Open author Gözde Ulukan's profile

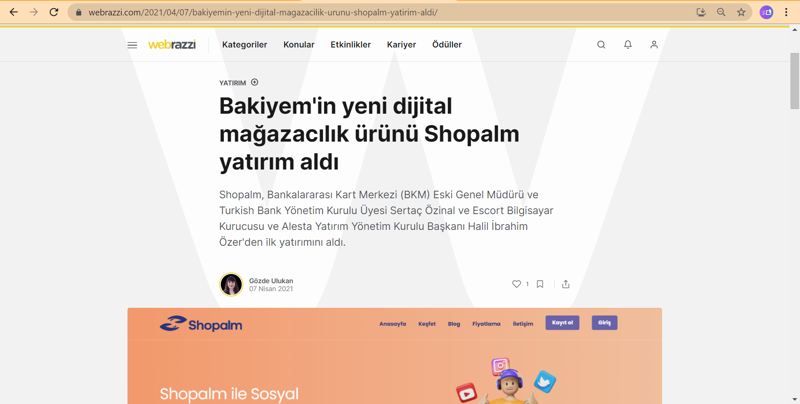point(270,281)
